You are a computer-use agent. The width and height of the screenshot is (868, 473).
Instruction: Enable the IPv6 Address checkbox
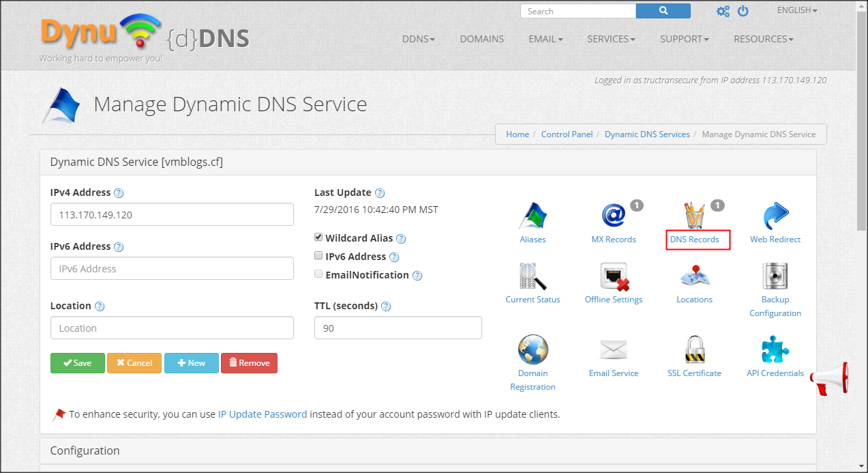coord(318,256)
